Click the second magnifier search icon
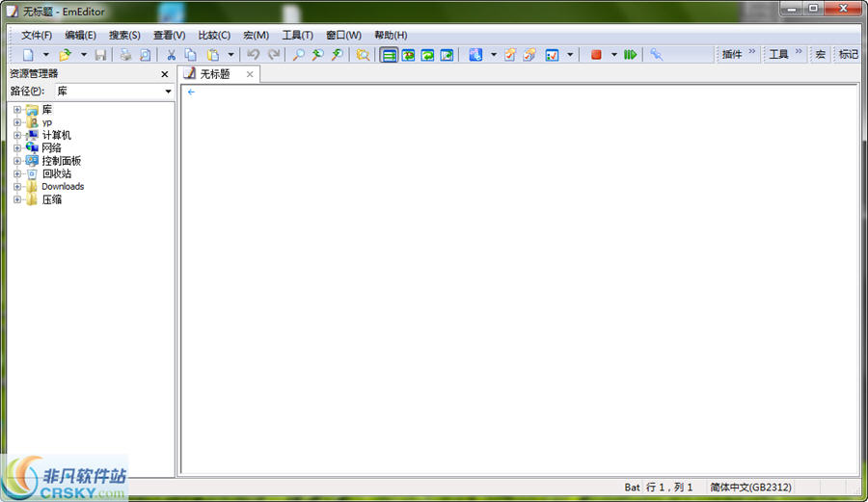 pyautogui.click(x=317, y=55)
